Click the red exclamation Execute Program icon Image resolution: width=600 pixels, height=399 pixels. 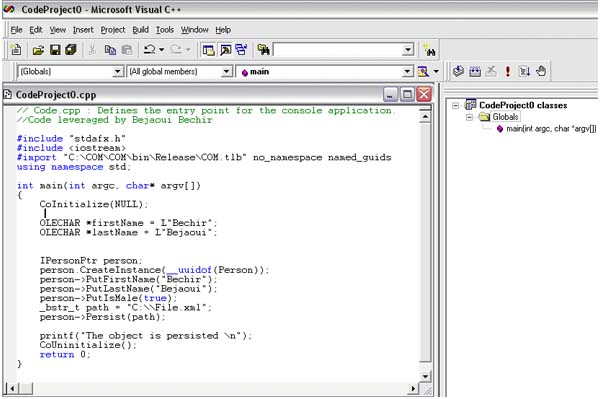[x=508, y=71]
